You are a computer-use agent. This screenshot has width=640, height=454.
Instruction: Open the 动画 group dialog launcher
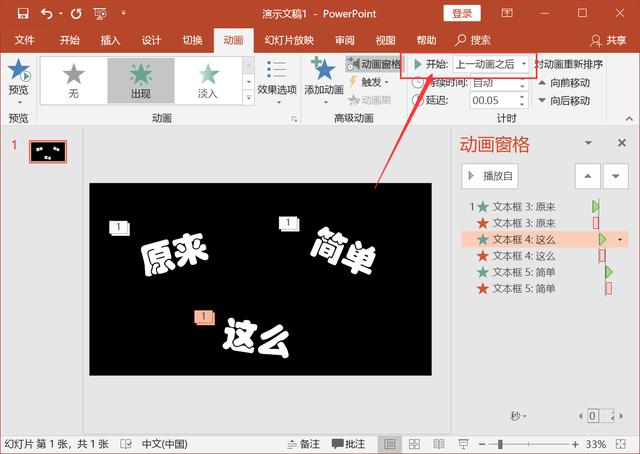tap(294, 119)
